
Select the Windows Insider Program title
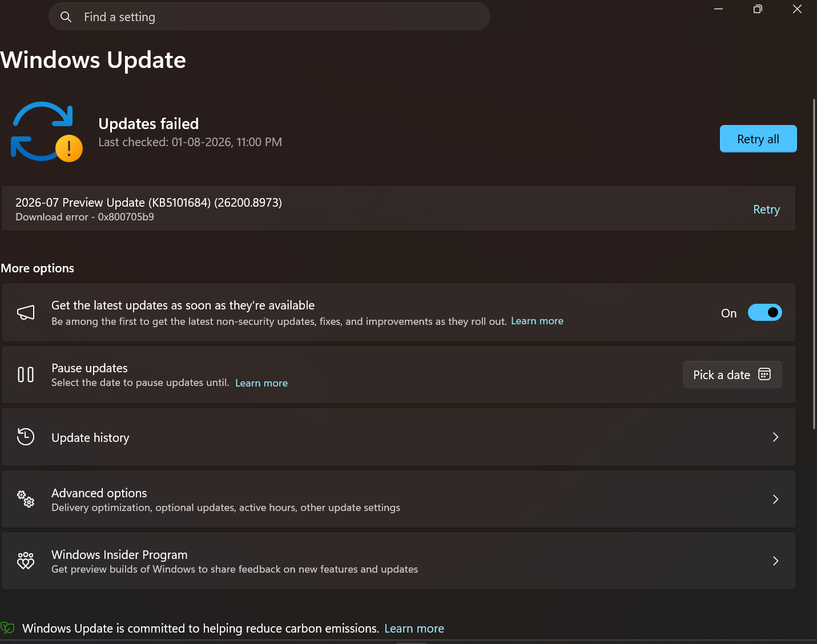click(119, 554)
